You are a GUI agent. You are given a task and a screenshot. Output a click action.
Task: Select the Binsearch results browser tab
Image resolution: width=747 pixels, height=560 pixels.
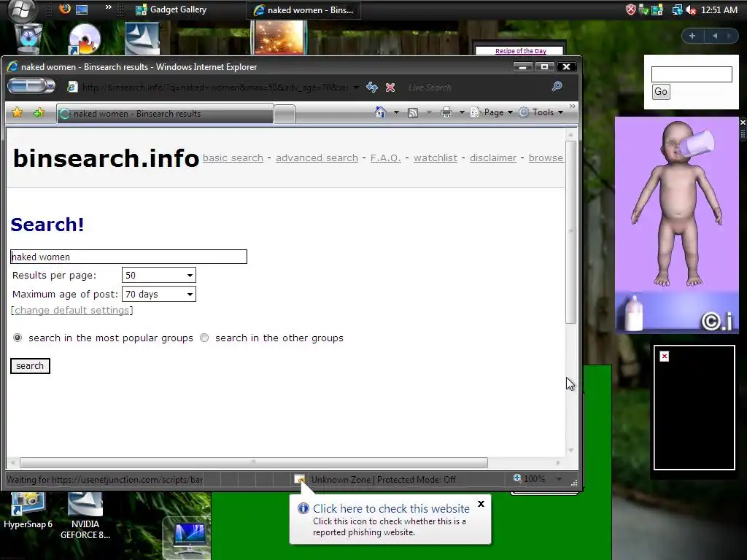(165, 113)
